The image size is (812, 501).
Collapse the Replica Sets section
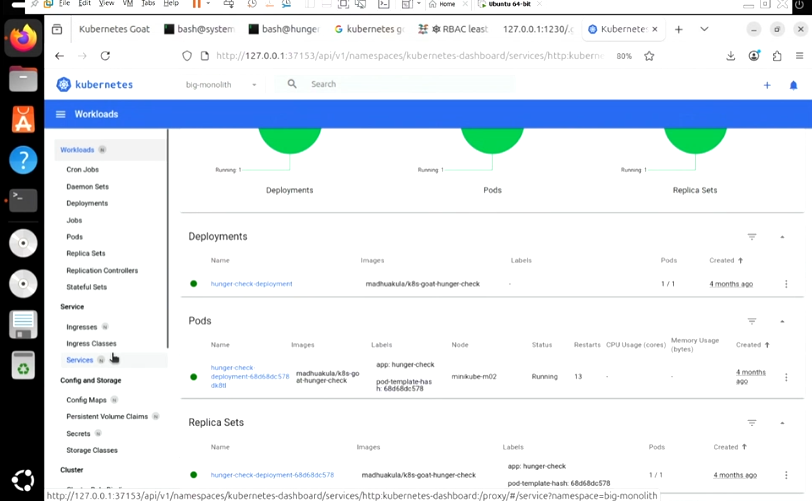pos(782,423)
